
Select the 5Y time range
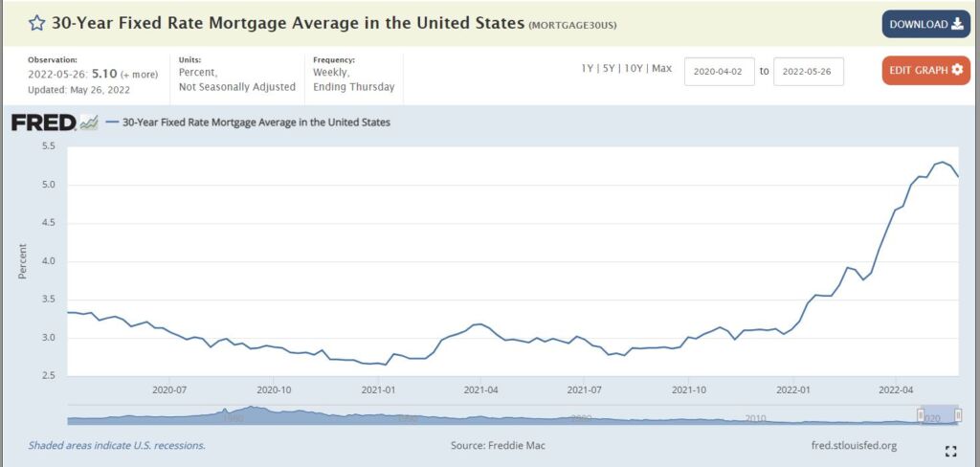pos(610,69)
